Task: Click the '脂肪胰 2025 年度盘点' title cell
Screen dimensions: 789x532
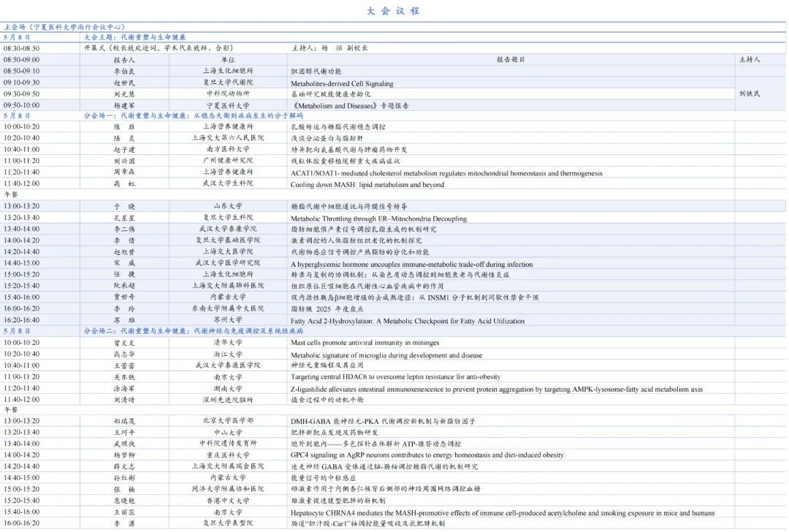Action: (327, 309)
